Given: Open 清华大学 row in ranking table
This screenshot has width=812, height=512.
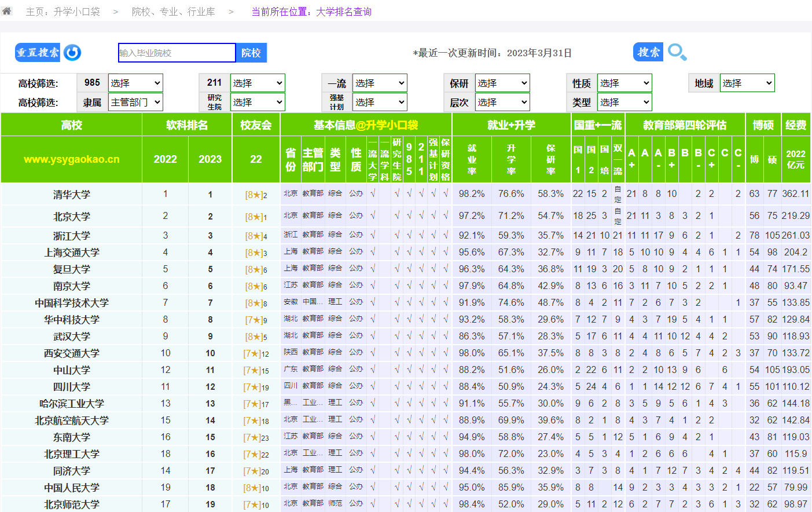Looking at the screenshot, I should (x=72, y=195).
